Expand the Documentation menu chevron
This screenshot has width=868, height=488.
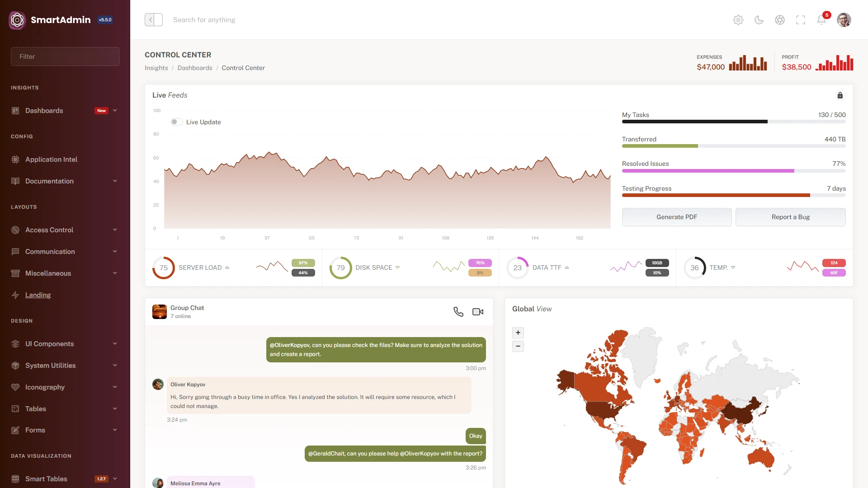115,181
